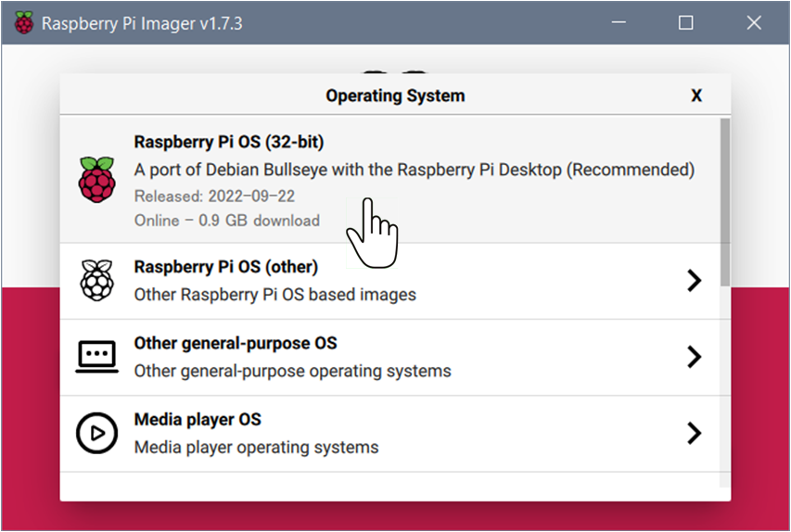This screenshot has height=532, width=791.
Task: Click the scrollbar track below the thumb
Action: point(725,386)
